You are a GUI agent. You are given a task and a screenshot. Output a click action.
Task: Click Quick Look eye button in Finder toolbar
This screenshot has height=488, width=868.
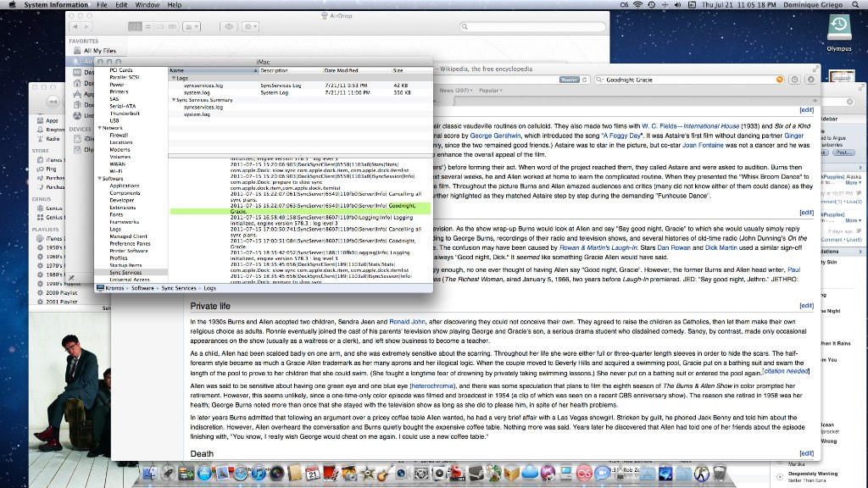229,26
